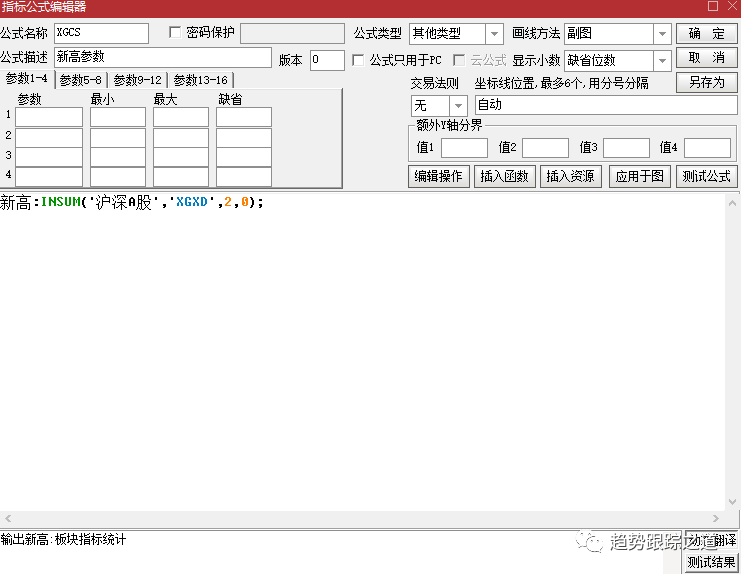Image resolution: width=741 pixels, height=574 pixels.
Task: Open the 参数13-16 tab
Action: pyautogui.click(x=200, y=80)
